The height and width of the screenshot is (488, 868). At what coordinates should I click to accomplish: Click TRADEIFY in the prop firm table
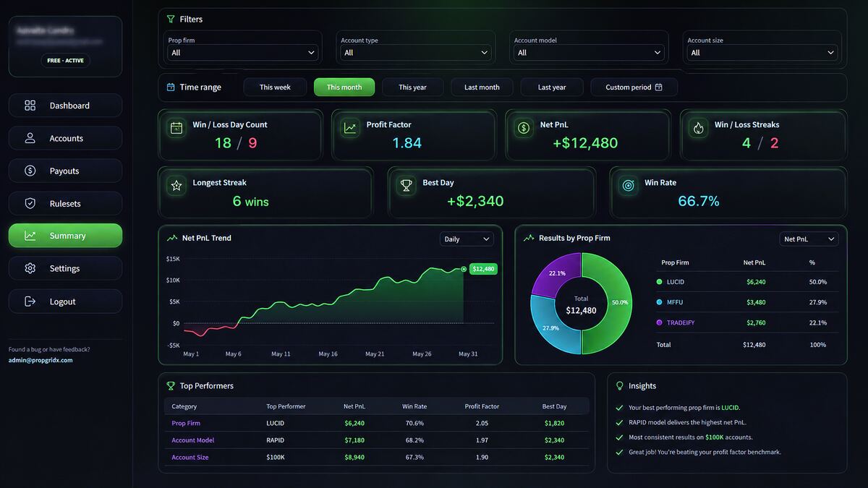pyautogui.click(x=681, y=322)
